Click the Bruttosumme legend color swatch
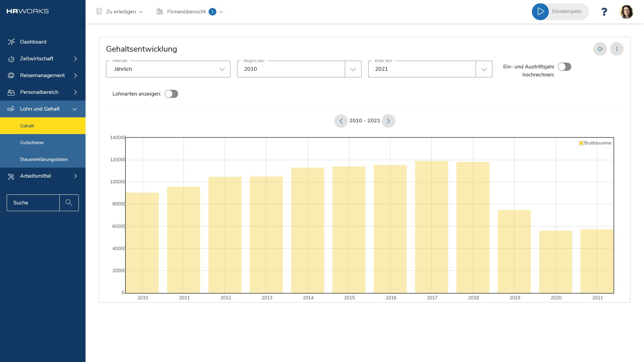 pos(581,143)
